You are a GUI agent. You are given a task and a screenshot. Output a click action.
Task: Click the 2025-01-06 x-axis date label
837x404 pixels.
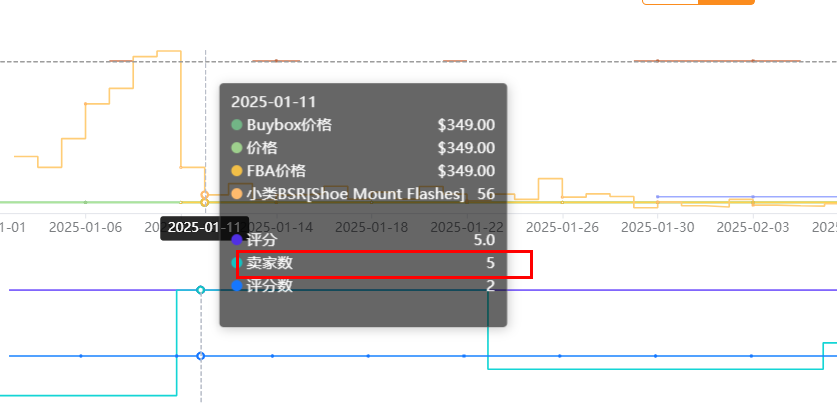(85, 227)
